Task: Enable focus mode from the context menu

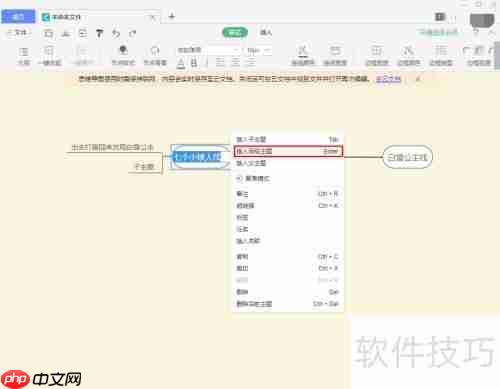Action: pyautogui.click(x=288, y=179)
